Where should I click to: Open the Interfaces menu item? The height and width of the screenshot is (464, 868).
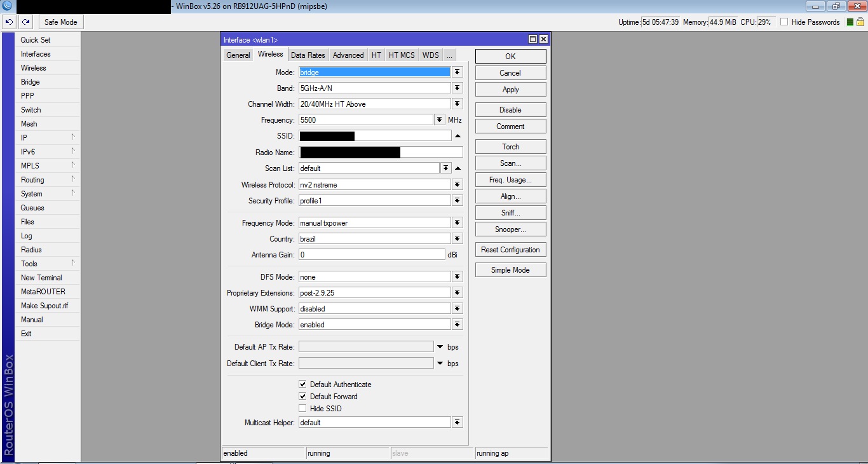pos(48,54)
